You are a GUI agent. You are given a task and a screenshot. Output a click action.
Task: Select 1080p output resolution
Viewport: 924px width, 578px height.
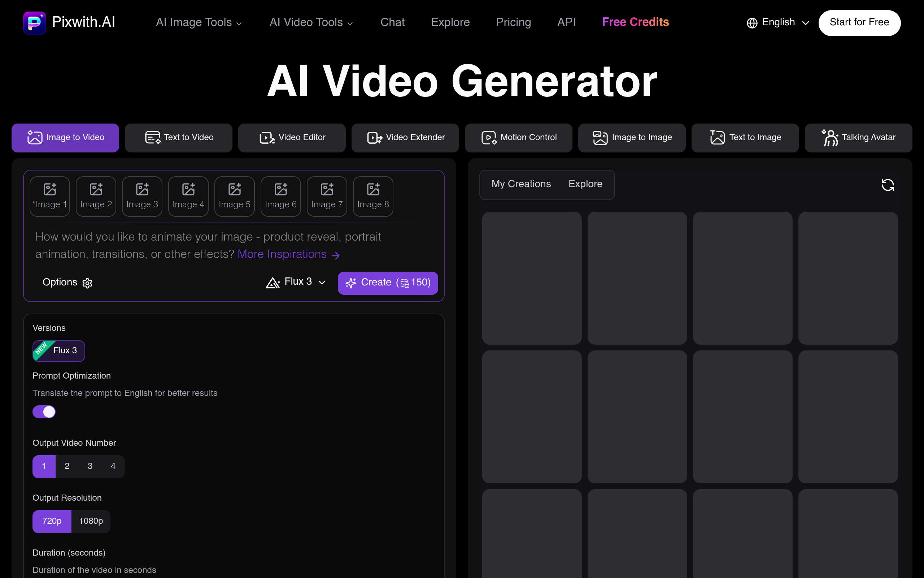(91, 521)
